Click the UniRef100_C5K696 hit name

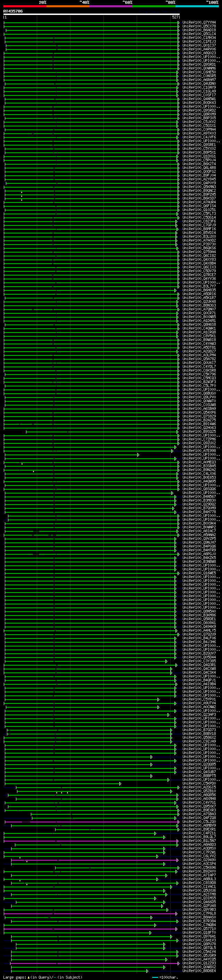coord(199,867)
